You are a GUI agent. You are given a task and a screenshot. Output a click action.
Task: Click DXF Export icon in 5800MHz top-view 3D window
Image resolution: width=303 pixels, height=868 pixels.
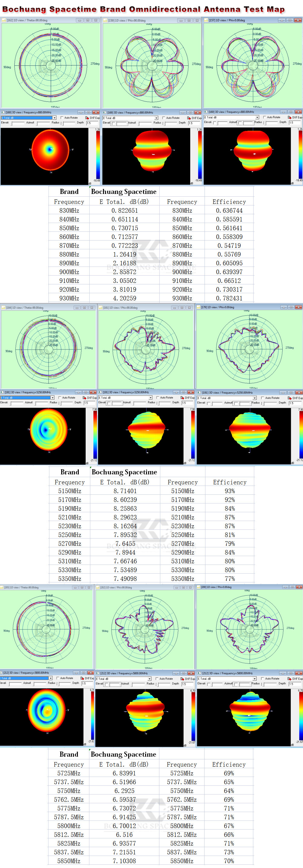pyautogui.click(x=82, y=678)
